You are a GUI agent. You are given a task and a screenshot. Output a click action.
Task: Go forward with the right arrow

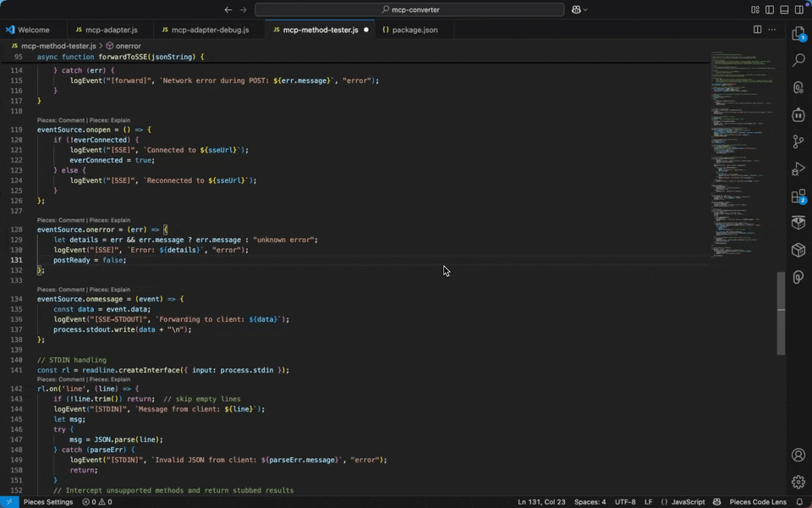tap(243, 9)
